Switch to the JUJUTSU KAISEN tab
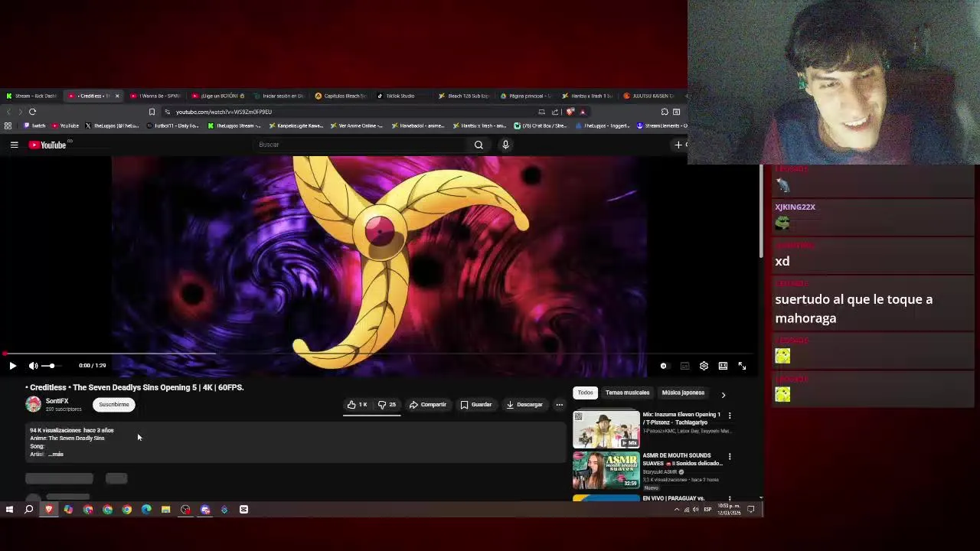The width and height of the screenshot is (980, 551). [x=648, y=96]
